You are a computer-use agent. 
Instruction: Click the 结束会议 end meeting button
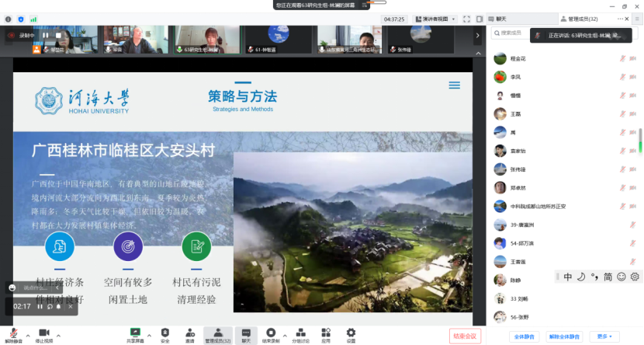(466, 336)
